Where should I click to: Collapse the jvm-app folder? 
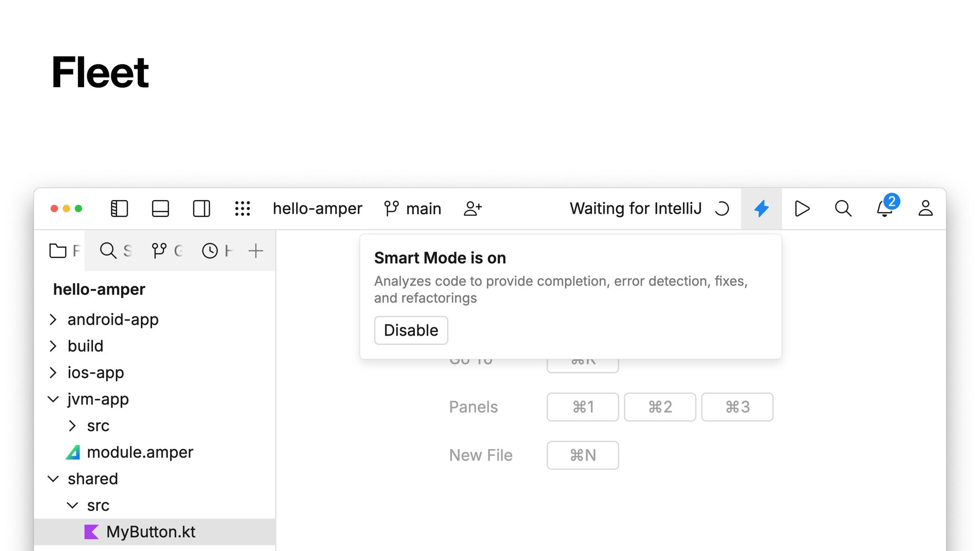53,399
